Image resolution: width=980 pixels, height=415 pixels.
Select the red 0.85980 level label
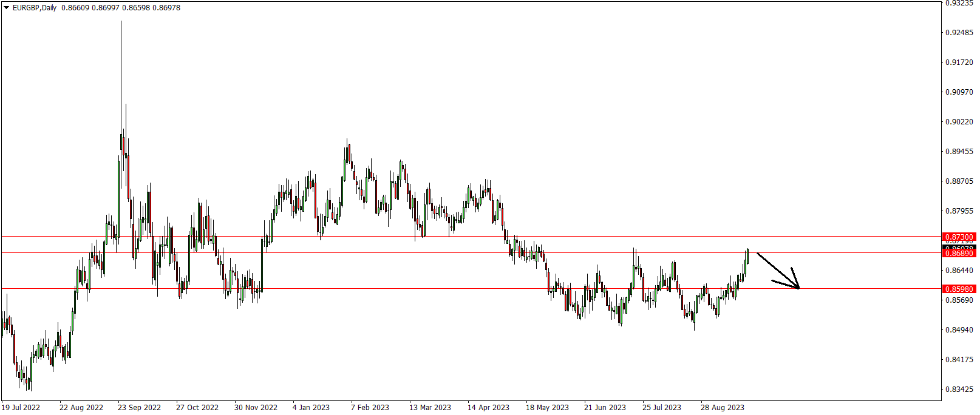click(x=959, y=289)
